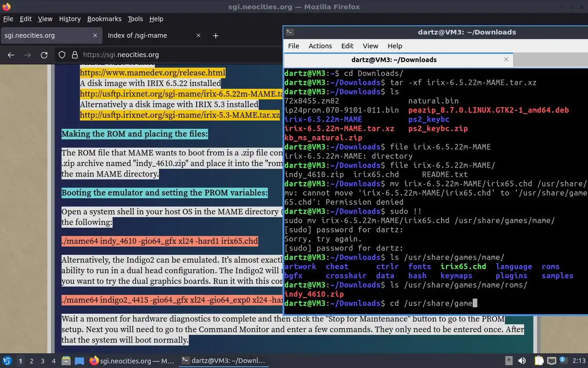Open terminal Help menu

point(395,46)
